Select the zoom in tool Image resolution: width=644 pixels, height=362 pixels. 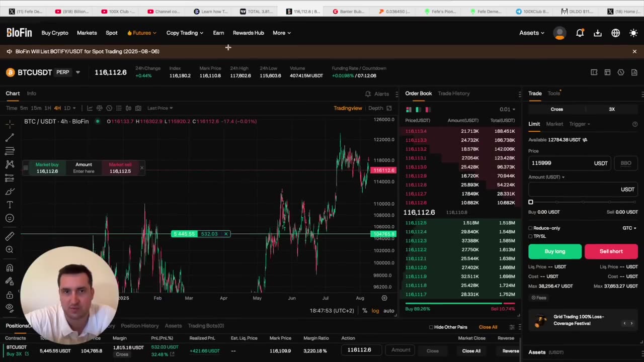click(x=10, y=249)
